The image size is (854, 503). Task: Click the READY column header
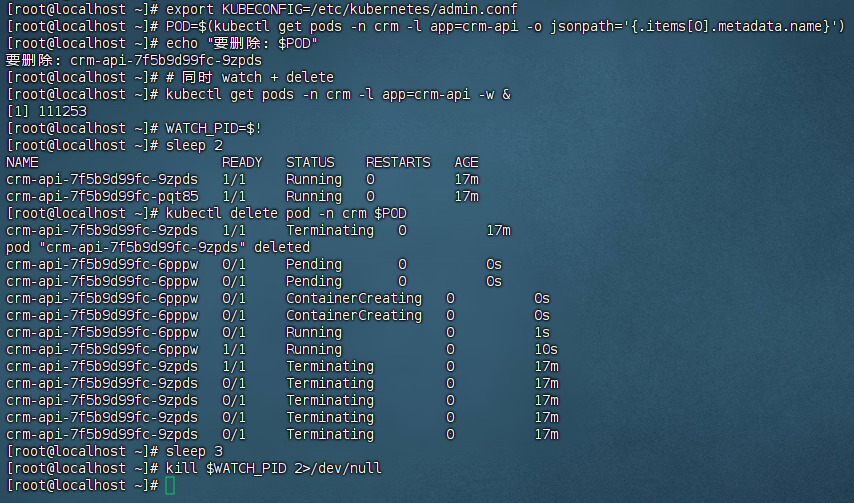[242, 162]
